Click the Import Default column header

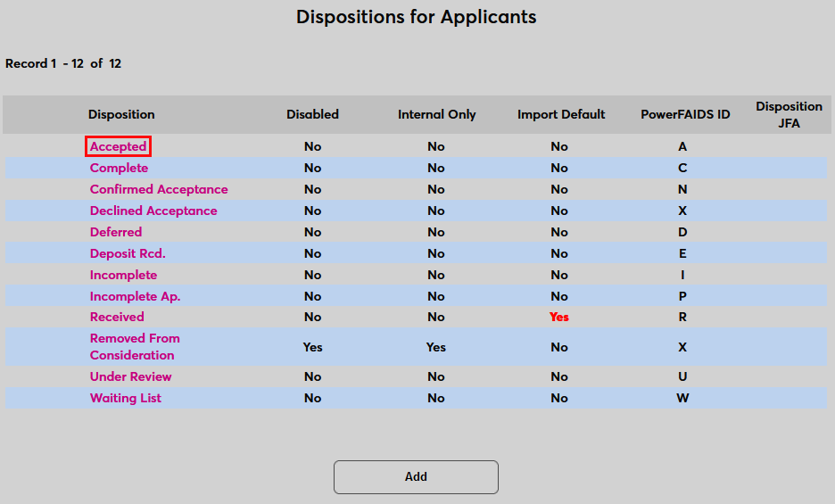[x=561, y=114]
